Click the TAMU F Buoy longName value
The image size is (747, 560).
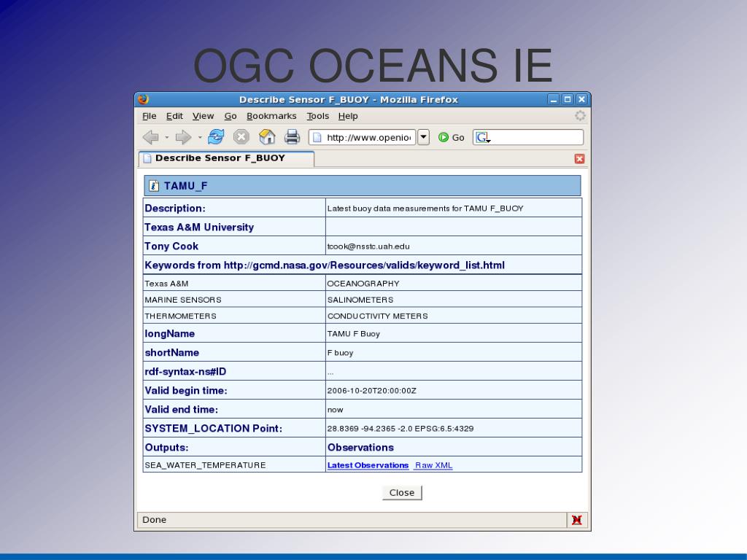354,334
